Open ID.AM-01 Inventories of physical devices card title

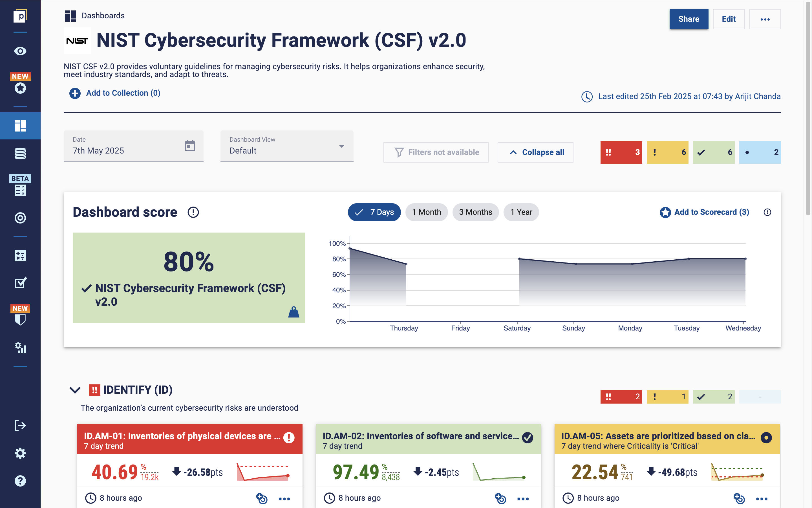182,436
